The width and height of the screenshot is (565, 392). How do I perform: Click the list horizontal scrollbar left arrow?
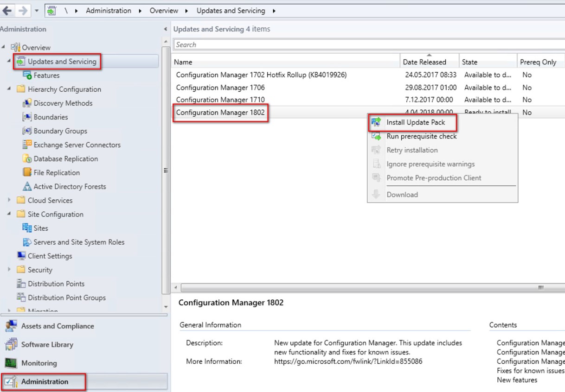pyautogui.click(x=176, y=288)
